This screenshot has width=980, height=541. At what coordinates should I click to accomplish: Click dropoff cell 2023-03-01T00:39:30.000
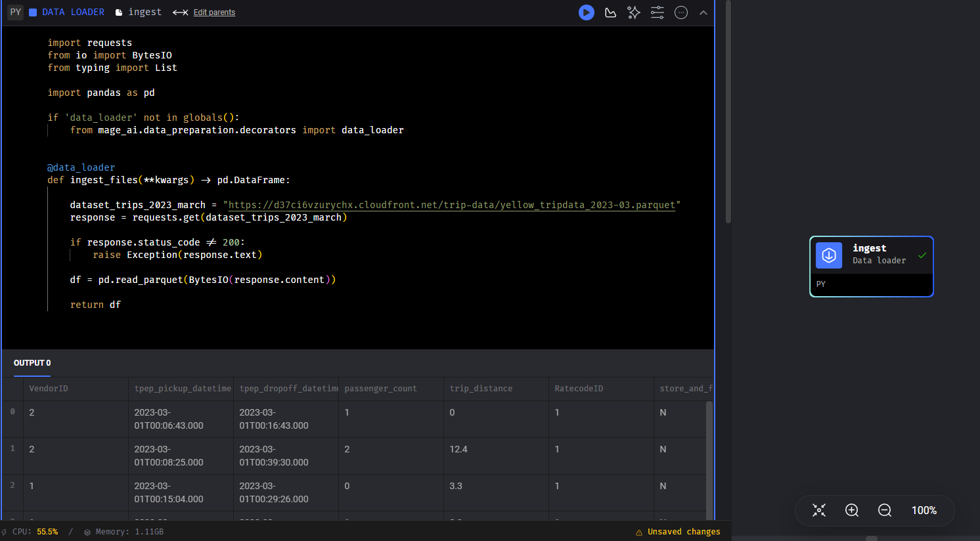(x=286, y=456)
